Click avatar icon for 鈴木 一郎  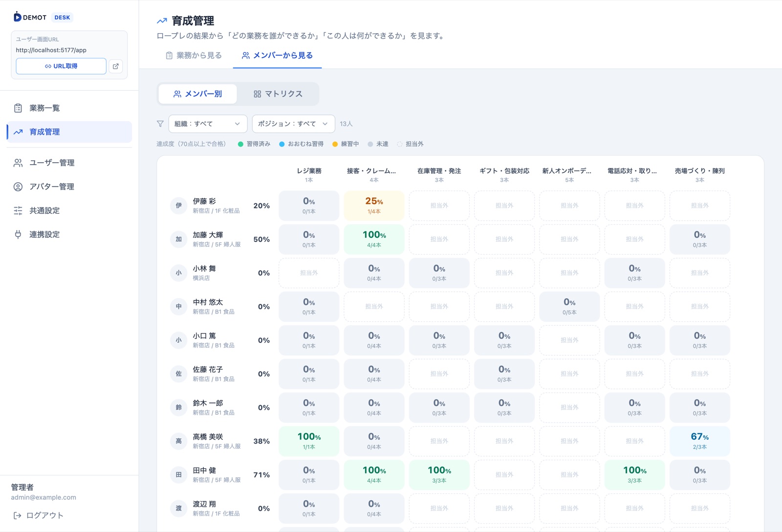tap(179, 407)
